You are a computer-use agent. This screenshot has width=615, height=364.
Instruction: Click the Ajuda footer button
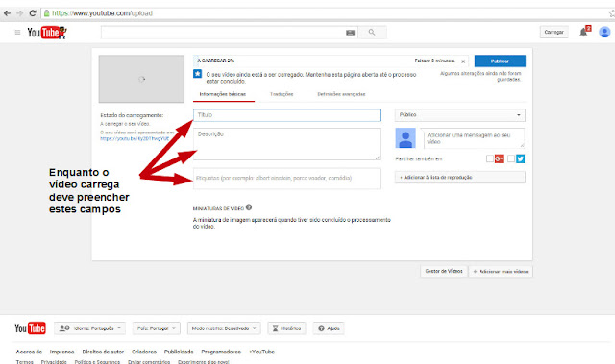(329, 328)
